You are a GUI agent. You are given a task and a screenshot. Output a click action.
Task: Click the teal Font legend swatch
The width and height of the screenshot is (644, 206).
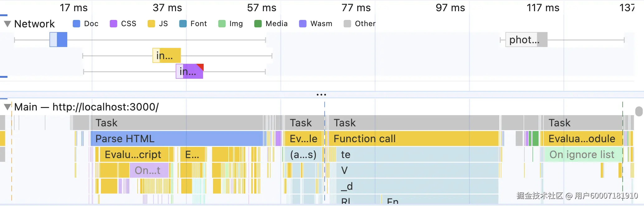[x=183, y=24]
